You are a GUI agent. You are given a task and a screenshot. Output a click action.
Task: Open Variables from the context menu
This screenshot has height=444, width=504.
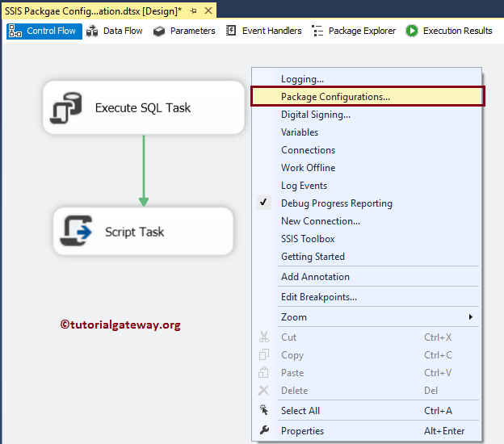pos(367,132)
